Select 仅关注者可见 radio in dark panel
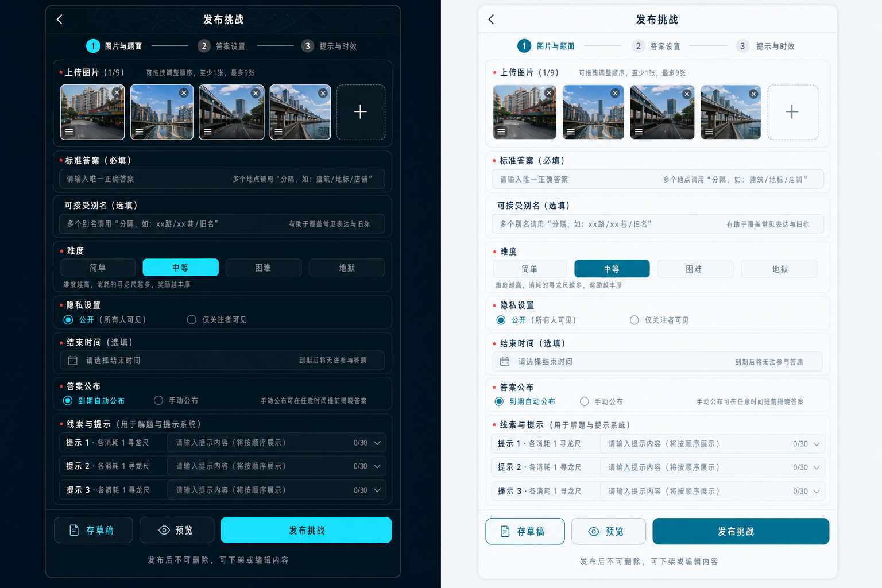The height and width of the screenshot is (588, 882). (x=192, y=320)
